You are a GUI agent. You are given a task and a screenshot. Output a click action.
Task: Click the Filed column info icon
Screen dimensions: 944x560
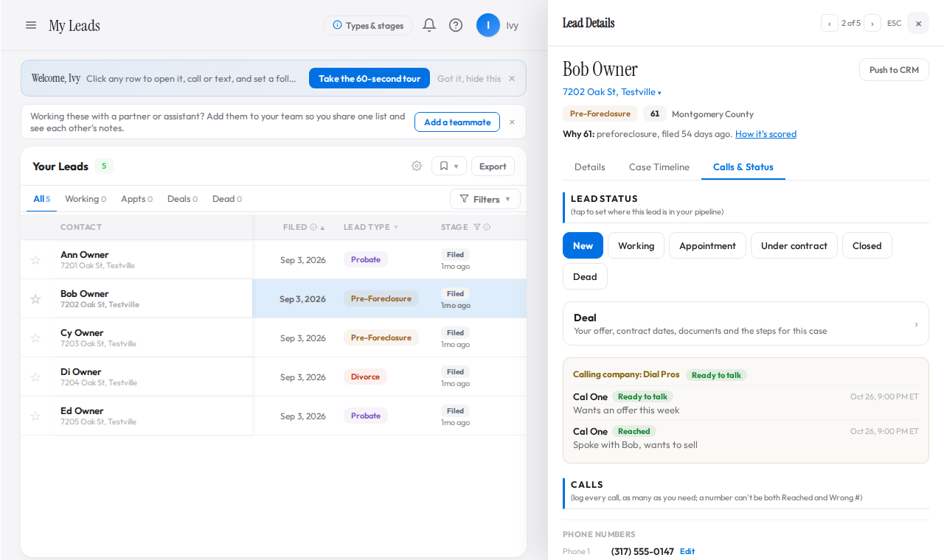point(313,227)
